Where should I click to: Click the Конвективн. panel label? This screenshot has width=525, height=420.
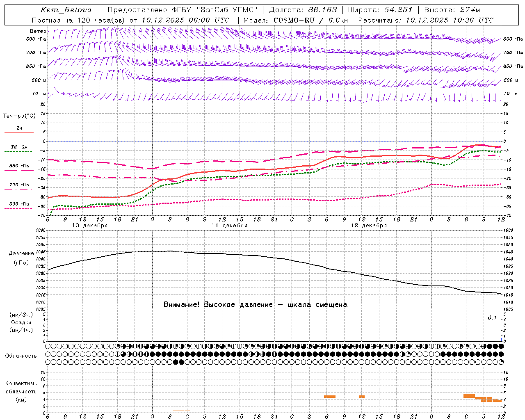click(x=21, y=383)
